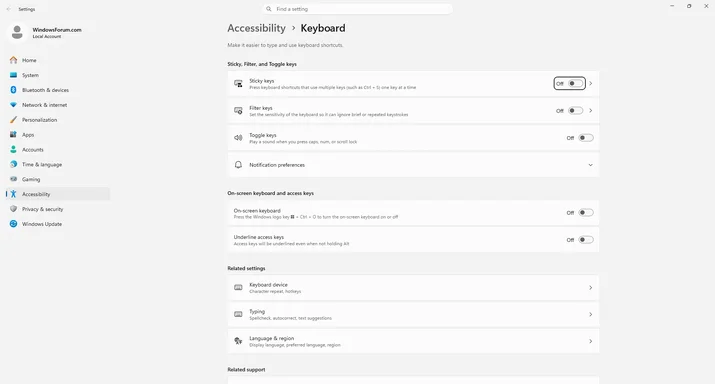Expand Notification preferences chevron
715x384 pixels.
coord(591,165)
